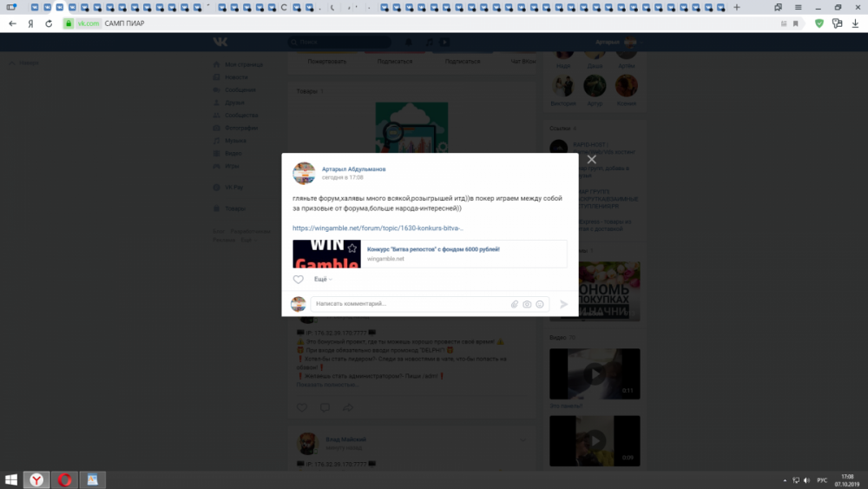
Task: Close the post popup with the X
Action: (591, 160)
